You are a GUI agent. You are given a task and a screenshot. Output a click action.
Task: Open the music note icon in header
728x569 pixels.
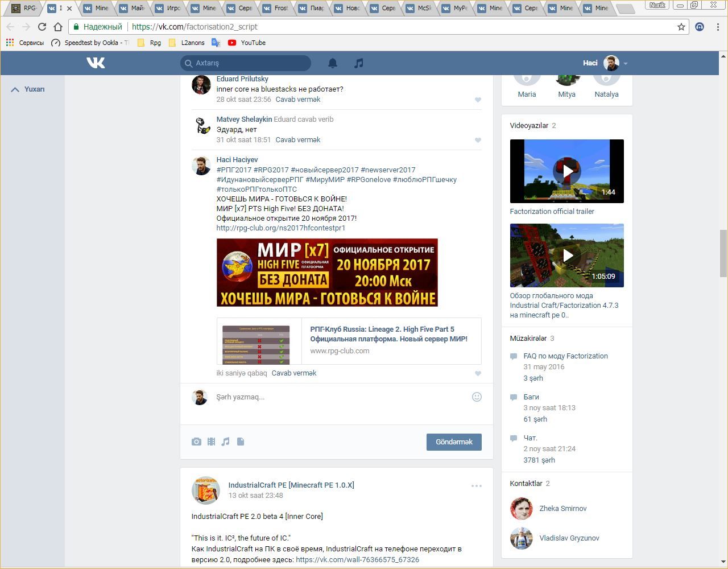pyautogui.click(x=358, y=63)
